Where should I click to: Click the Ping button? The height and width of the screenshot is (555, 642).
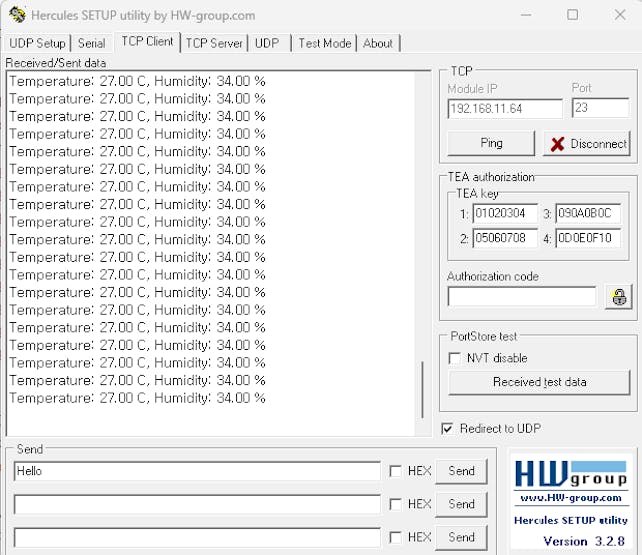coord(491,143)
